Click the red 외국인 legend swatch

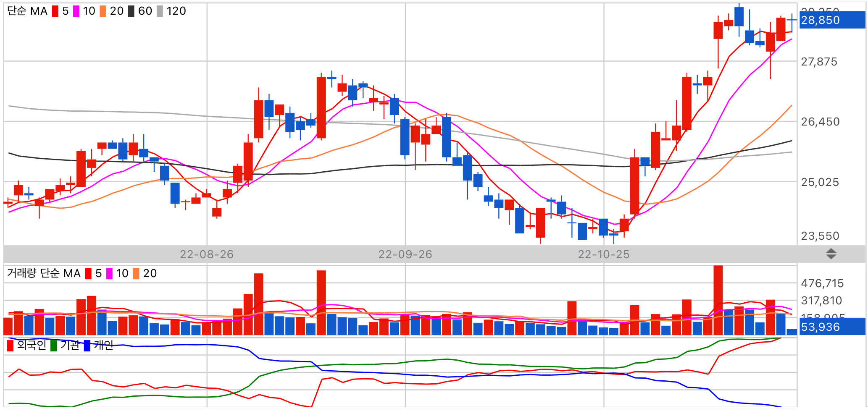(10, 346)
